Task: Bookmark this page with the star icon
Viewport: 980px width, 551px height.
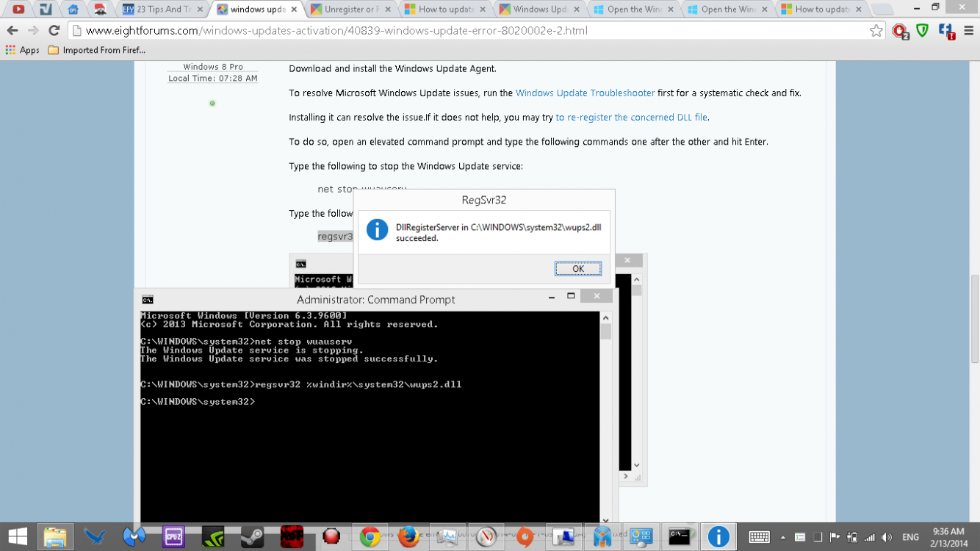Action: (876, 31)
